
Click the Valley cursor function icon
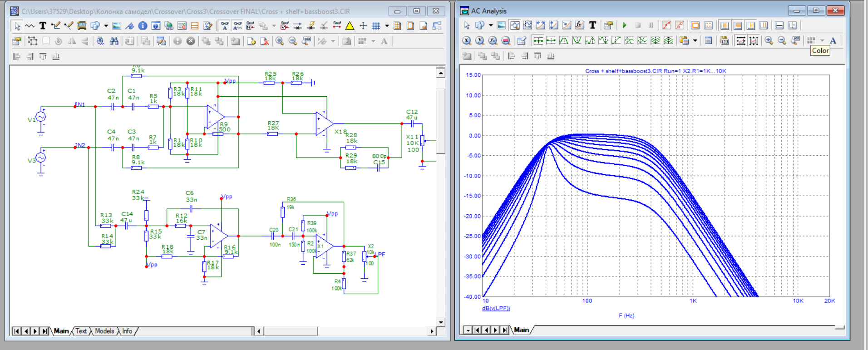(x=577, y=40)
